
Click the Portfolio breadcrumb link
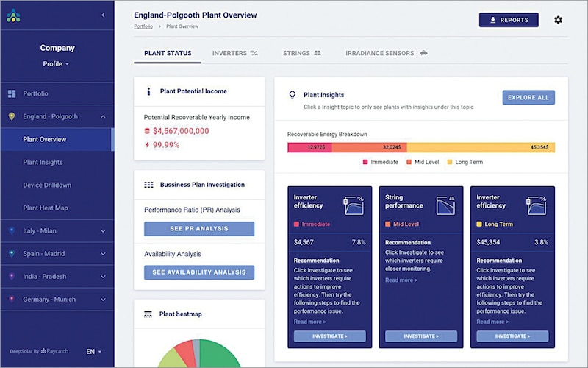tap(143, 26)
